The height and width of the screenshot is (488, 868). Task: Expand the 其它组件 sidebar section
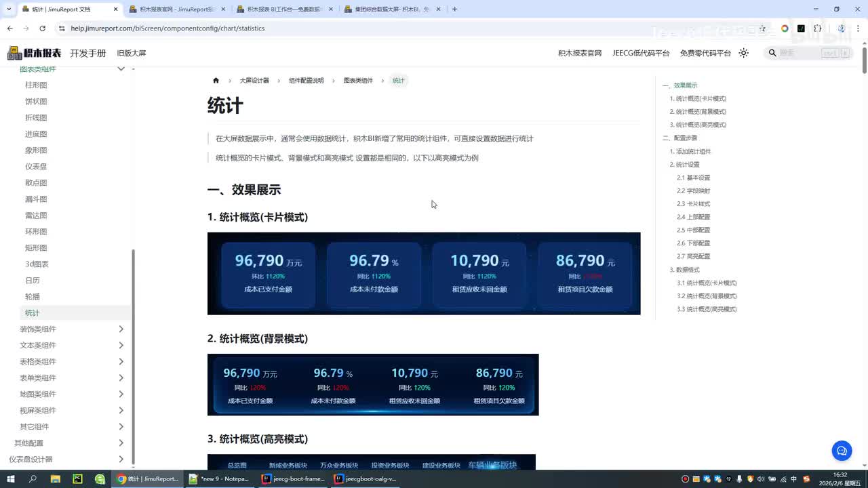pos(121,427)
